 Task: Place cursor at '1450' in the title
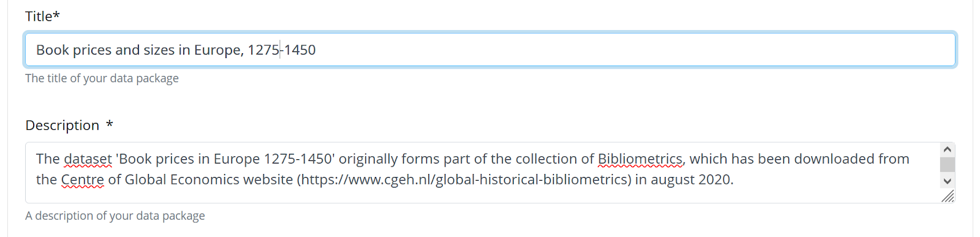coord(300,50)
